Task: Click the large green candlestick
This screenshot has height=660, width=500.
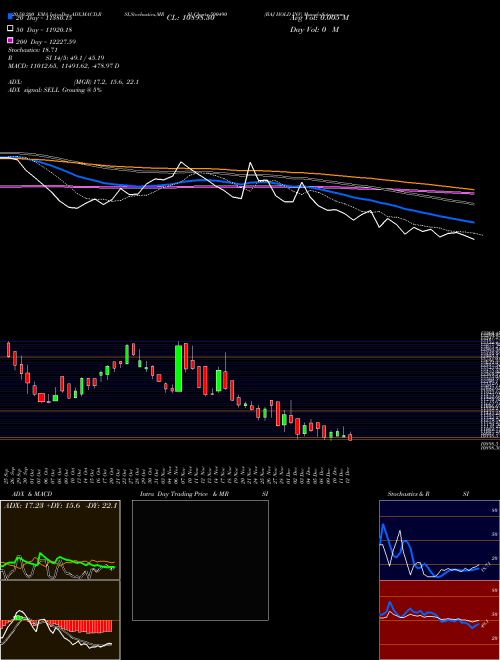Action: 178,368
